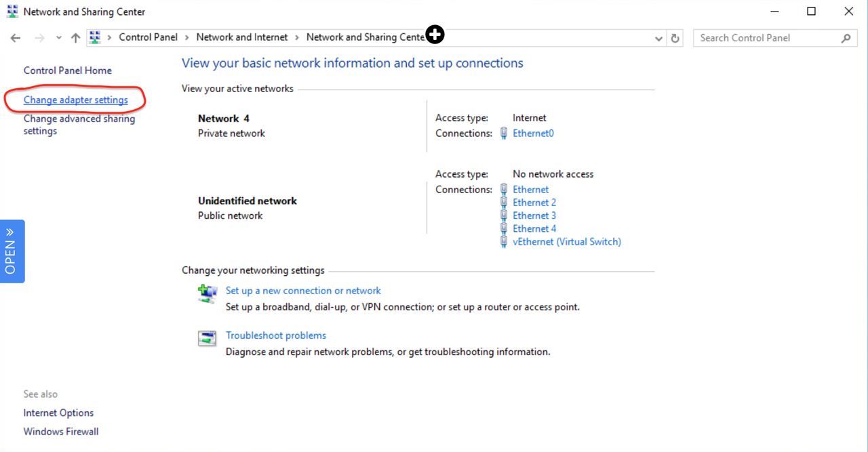Select Control Panel Home

point(67,70)
